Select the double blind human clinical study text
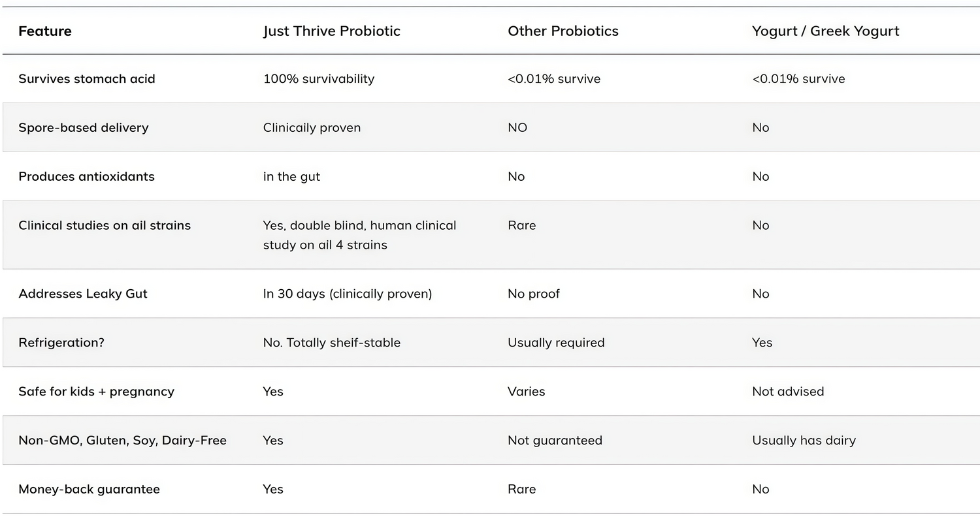980x517 pixels. coord(360,235)
